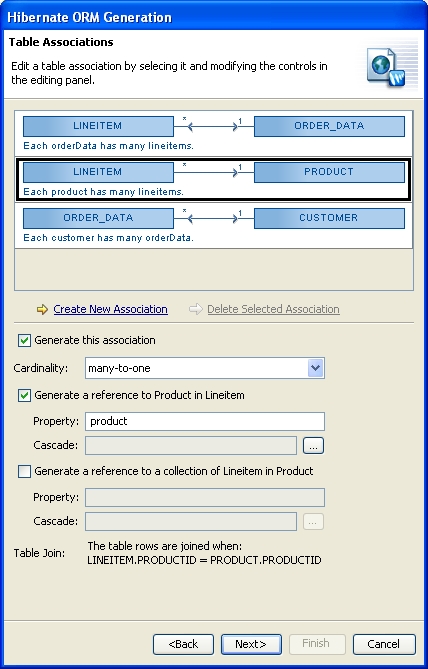Open Cascade ellipsis button for Product reference
Screen dimensions: 428x669
[x=314, y=446]
